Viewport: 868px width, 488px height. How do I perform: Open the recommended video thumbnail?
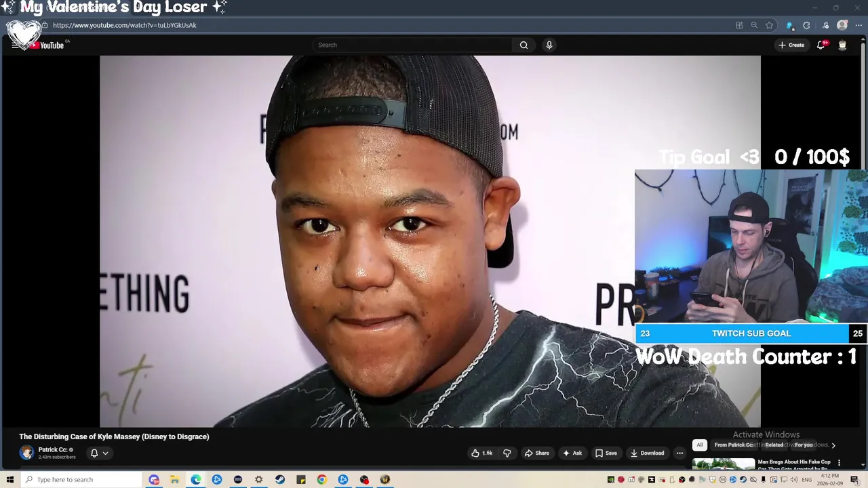pos(724,464)
